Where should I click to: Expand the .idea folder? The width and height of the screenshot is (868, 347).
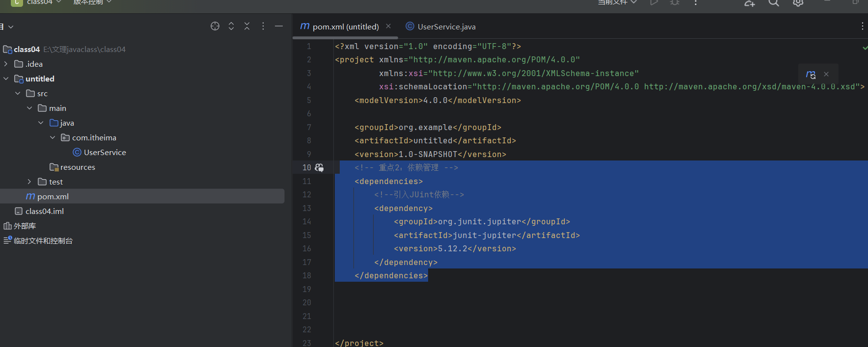[x=6, y=64]
